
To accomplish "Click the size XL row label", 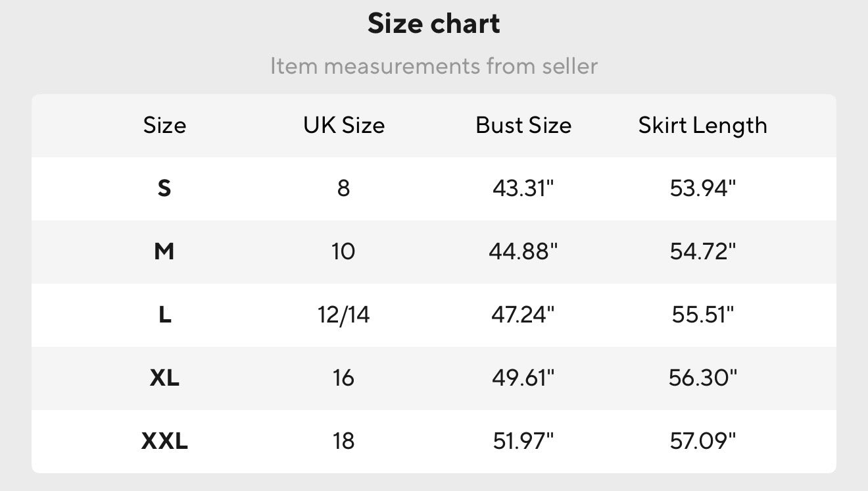I will tap(164, 378).
